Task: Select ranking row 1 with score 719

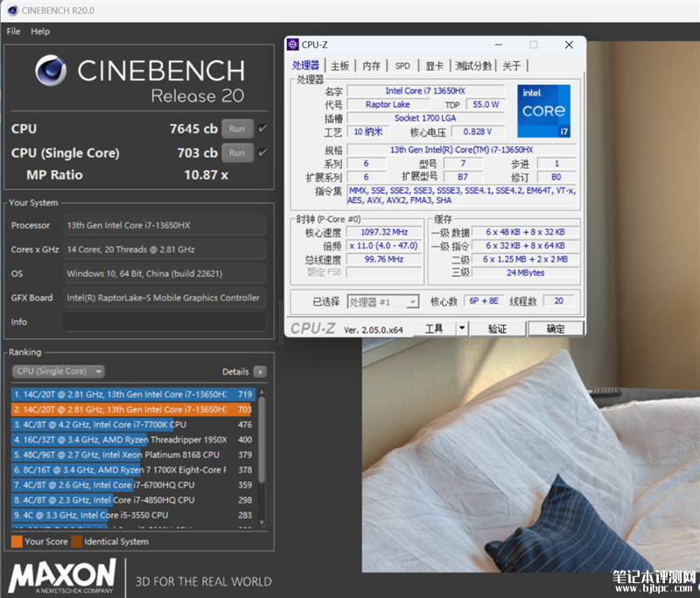Action: click(133, 394)
